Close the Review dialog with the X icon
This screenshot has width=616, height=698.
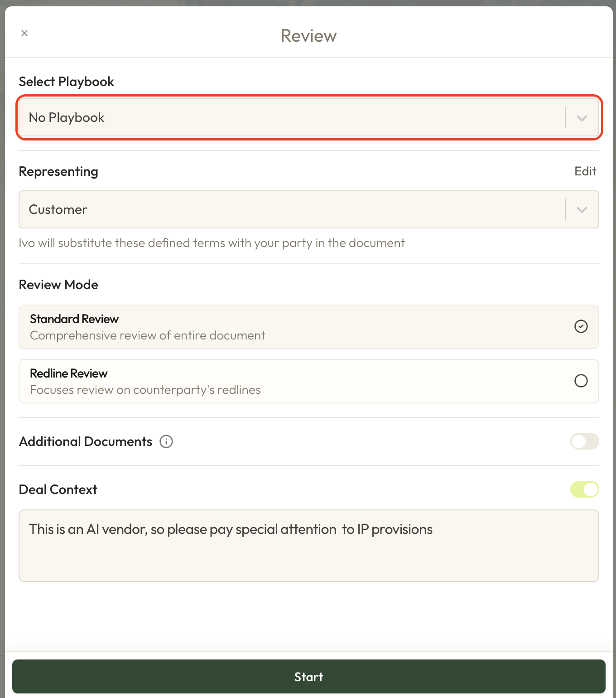point(24,33)
